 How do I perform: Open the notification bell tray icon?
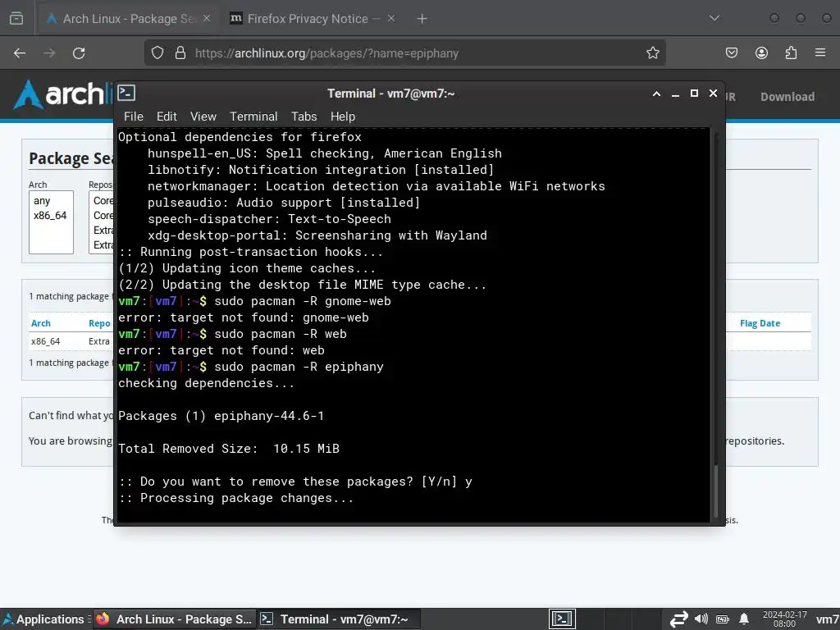click(x=743, y=619)
